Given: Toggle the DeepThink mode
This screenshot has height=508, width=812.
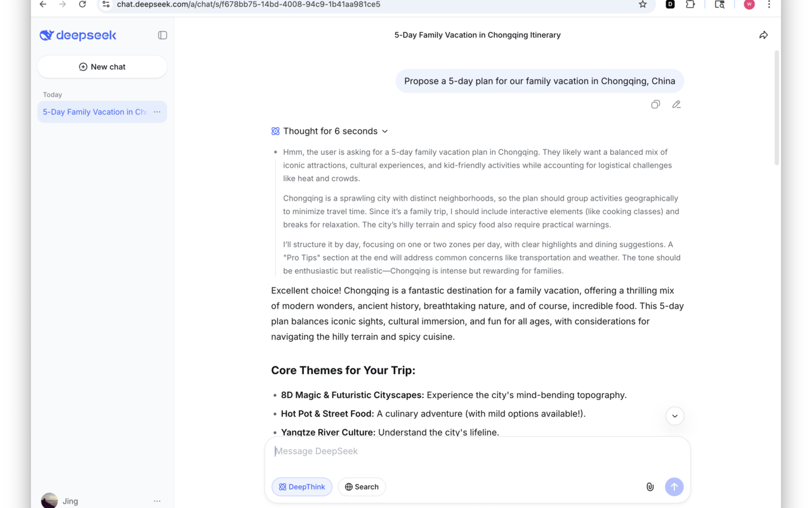Looking at the screenshot, I should 302,487.
